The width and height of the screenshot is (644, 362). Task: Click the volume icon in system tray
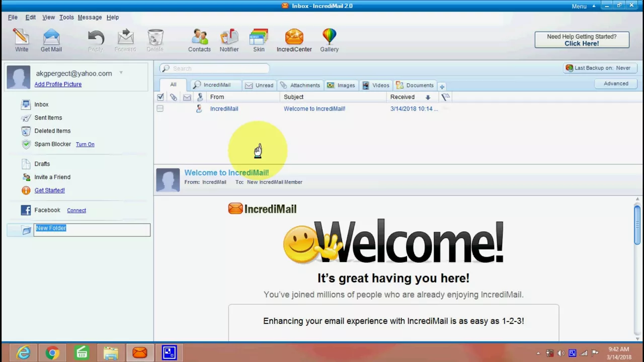pos(561,353)
